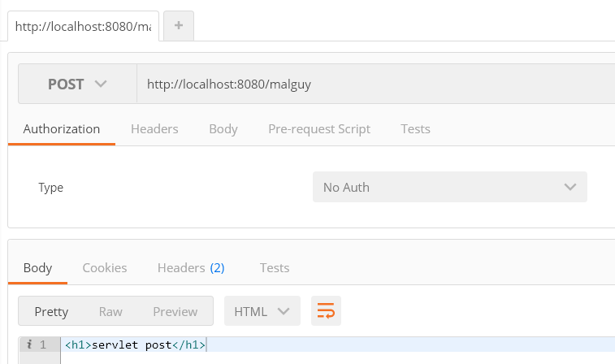Switch to the Preview response view

(x=175, y=311)
